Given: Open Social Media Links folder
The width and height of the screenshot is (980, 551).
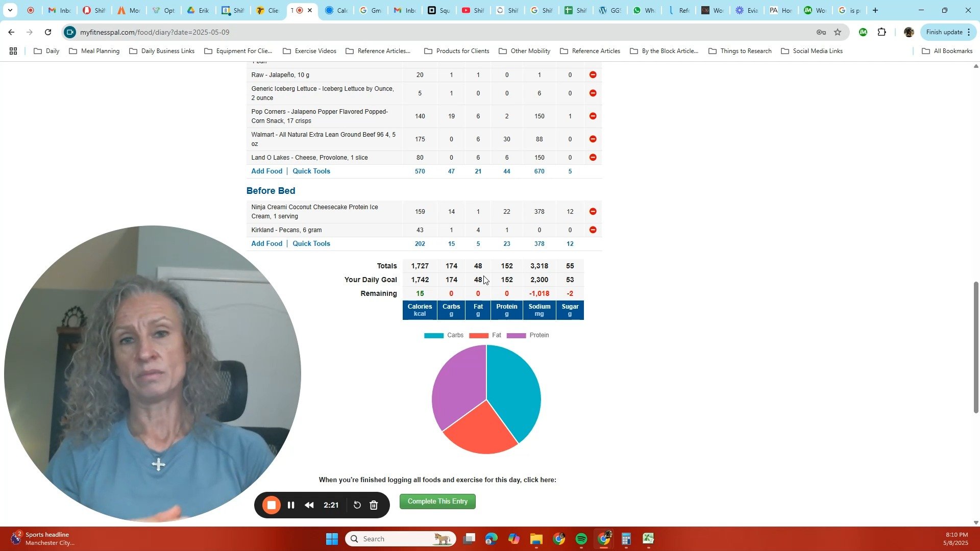Looking at the screenshot, I should [812, 51].
